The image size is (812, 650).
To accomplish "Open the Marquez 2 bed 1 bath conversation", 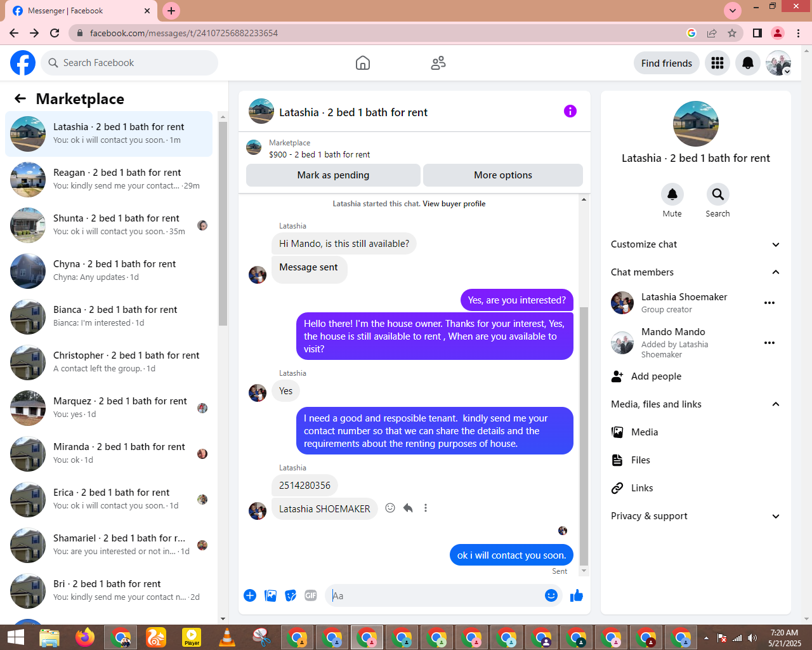I will [108, 408].
